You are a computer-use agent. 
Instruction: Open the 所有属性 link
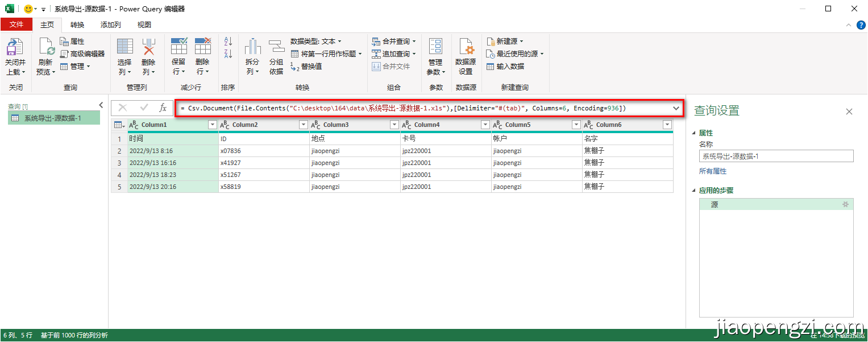click(712, 171)
